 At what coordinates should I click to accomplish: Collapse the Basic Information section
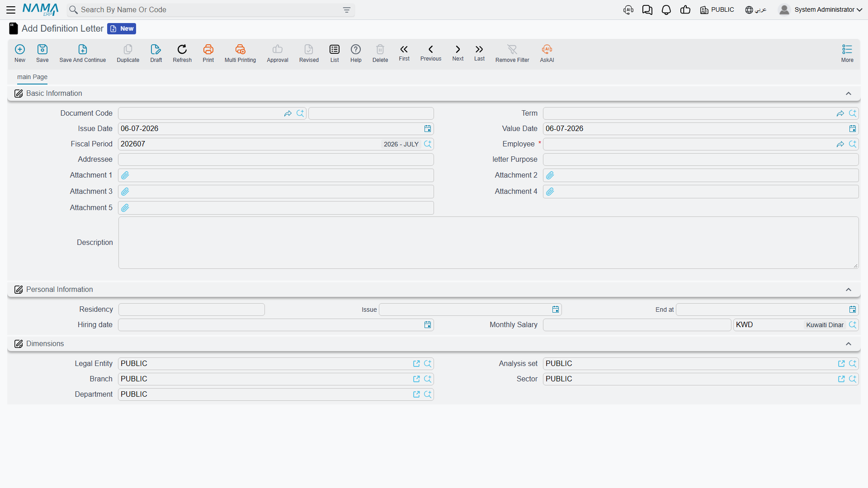point(849,94)
